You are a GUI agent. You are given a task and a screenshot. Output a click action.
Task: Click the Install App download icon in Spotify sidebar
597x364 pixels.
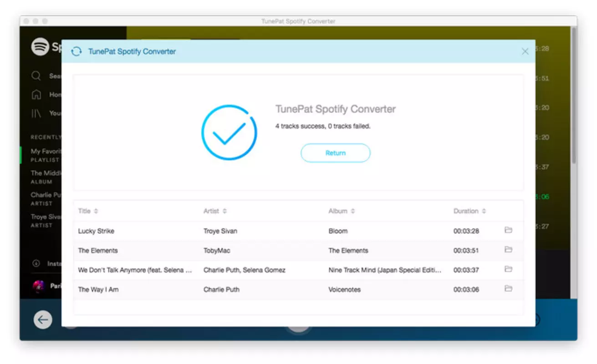tap(36, 263)
